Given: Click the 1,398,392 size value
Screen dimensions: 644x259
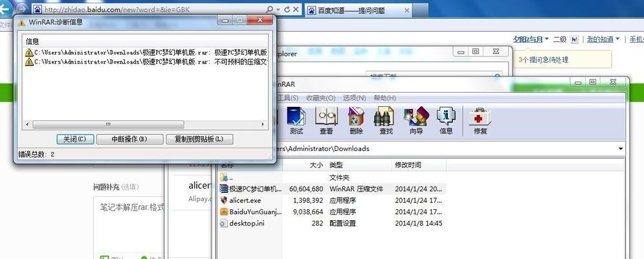Looking at the screenshot, I should point(308,201).
